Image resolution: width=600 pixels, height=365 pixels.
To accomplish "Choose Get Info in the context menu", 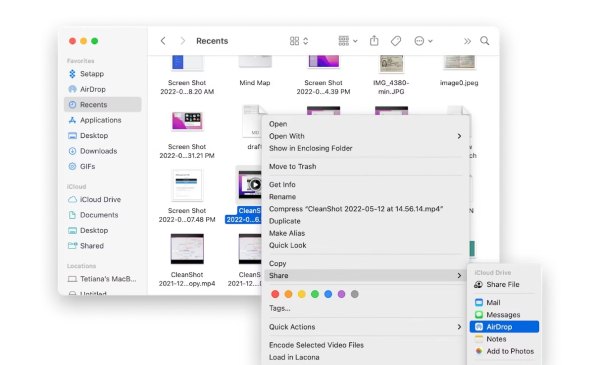I will click(x=365, y=184).
